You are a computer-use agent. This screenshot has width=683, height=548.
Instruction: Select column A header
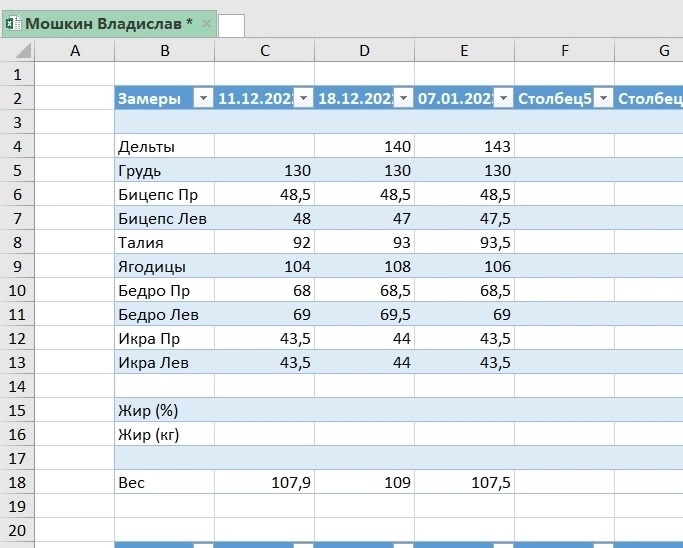(x=75, y=51)
